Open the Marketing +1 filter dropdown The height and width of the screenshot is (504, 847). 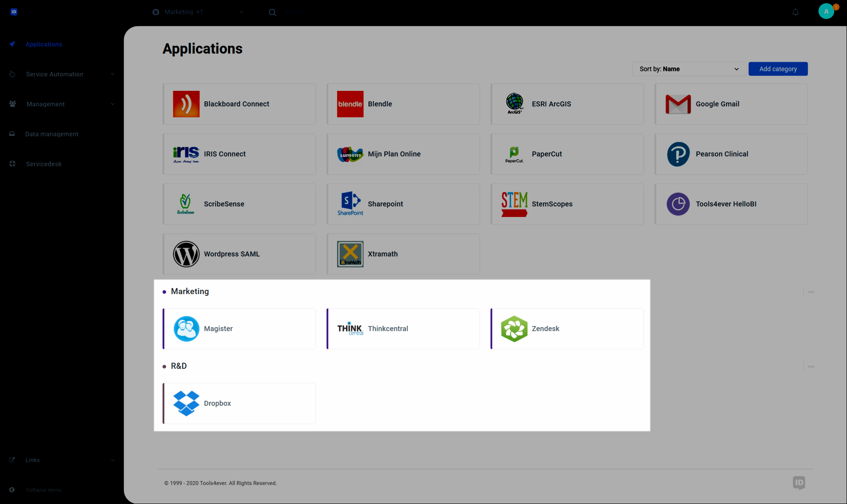pyautogui.click(x=198, y=12)
